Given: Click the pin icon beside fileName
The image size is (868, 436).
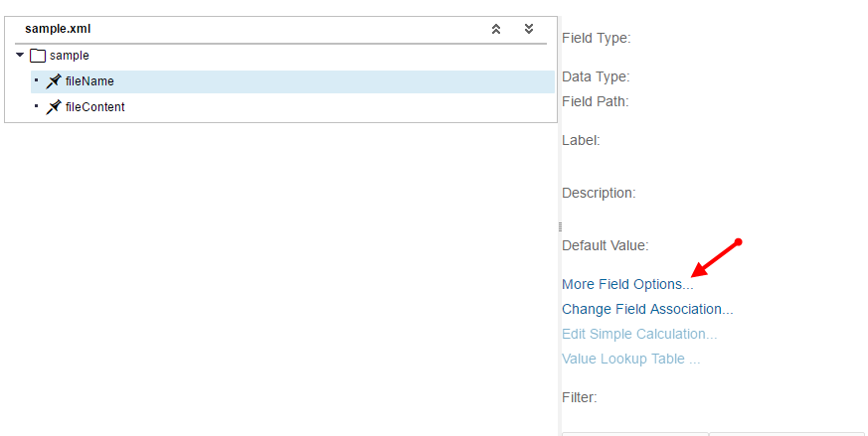Looking at the screenshot, I should (x=53, y=81).
